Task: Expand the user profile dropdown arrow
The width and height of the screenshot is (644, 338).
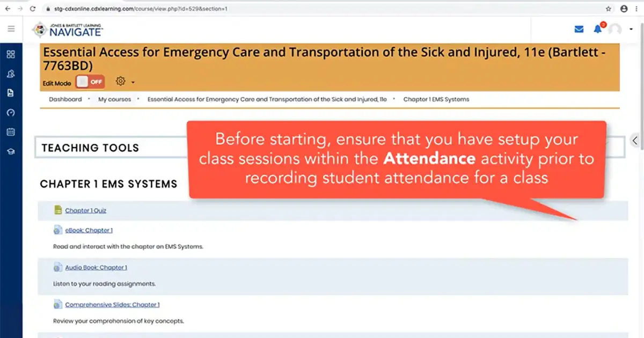Action: [x=632, y=30]
